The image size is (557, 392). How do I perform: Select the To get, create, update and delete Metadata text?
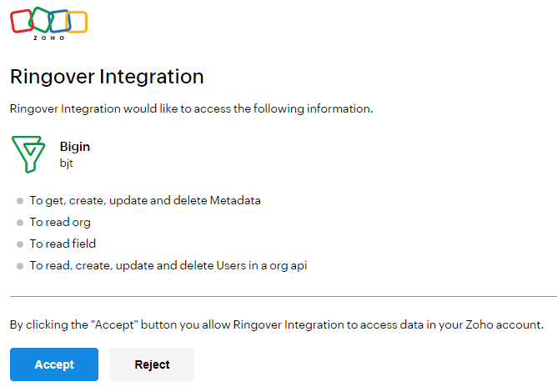[145, 201]
